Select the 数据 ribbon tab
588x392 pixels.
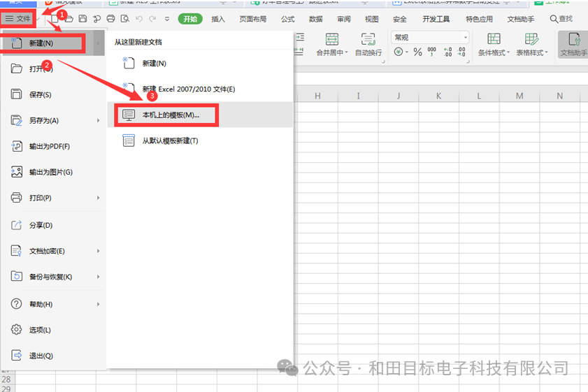click(316, 19)
